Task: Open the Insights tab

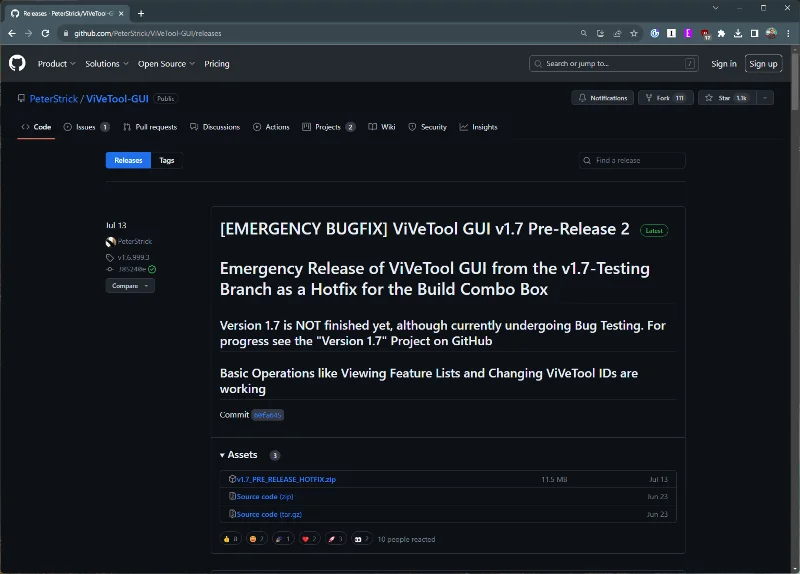Action: 479,127
